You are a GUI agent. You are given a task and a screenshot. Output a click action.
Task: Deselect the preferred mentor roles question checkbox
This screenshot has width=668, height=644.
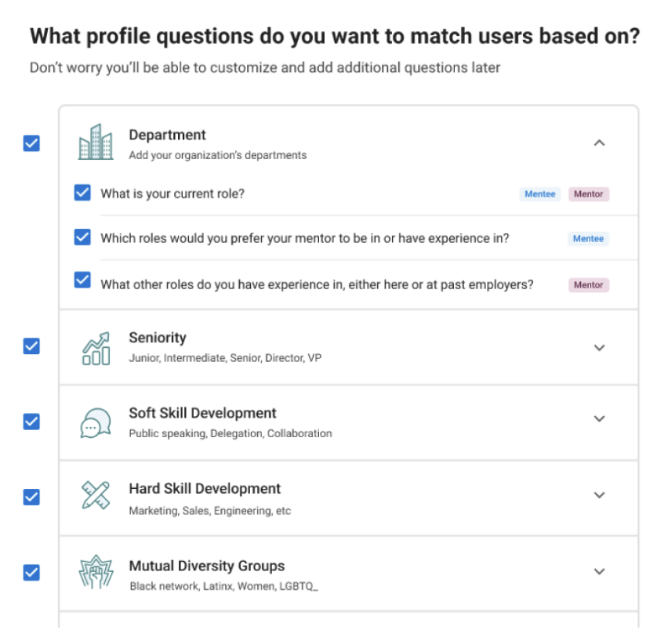tap(82, 237)
